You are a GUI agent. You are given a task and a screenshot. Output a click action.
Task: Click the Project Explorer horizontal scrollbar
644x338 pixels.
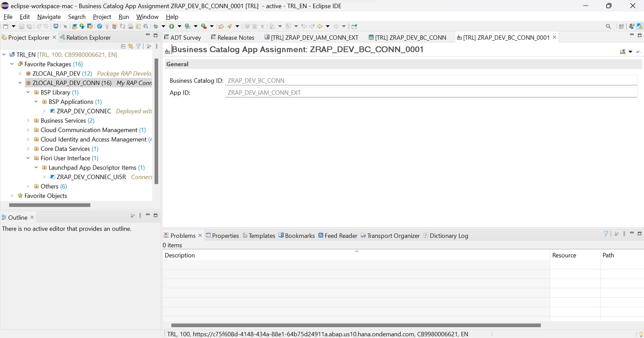tap(50, 205)
